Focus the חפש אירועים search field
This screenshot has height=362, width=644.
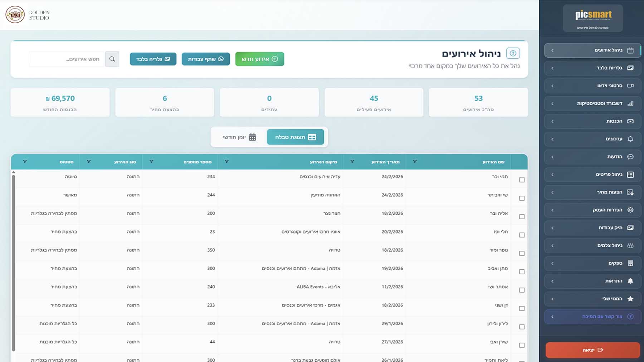point(67,59)
